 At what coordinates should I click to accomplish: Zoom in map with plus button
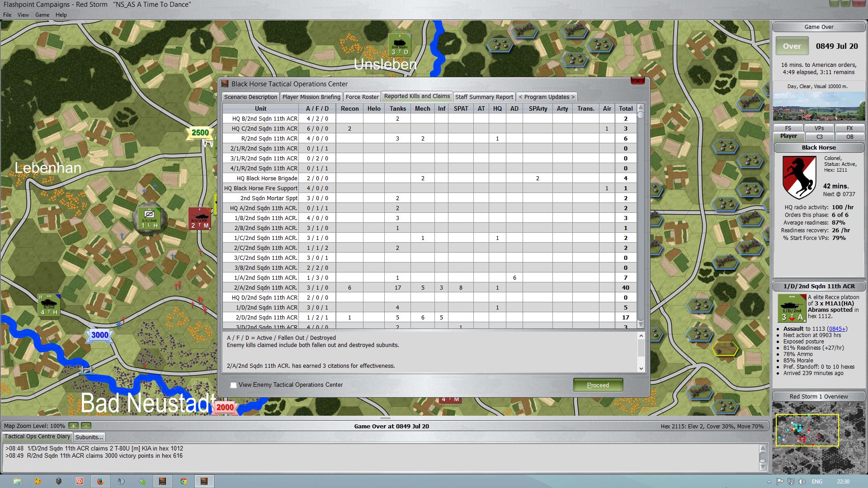pyautogui.click(x=73, y=426)
